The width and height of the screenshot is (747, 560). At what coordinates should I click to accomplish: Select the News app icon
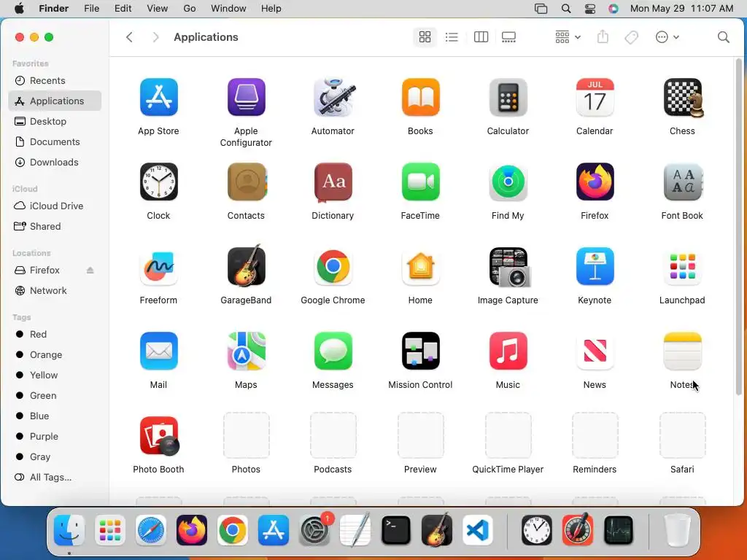click(x=595, y=351)
